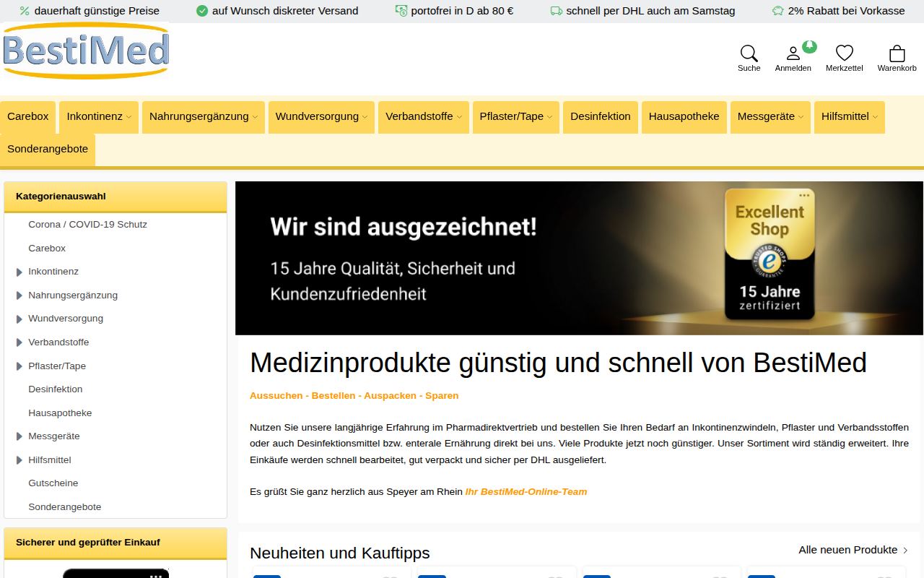924x578 pixels.
Task: Open Hausapotheke in the category sidebar
Action: point(60,413)
